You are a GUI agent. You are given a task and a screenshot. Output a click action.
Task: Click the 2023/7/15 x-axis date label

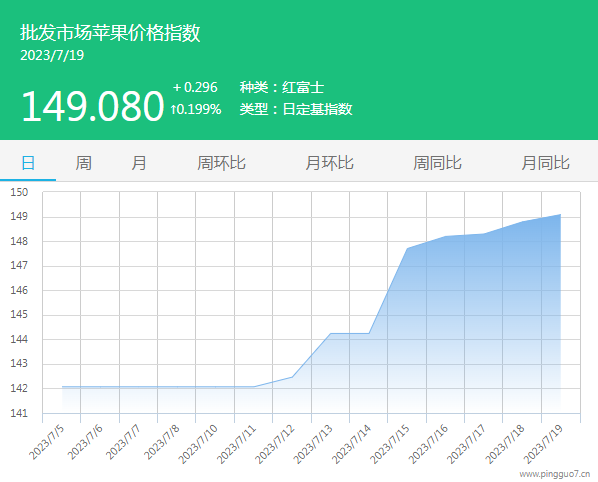click(x=391, y=444)
